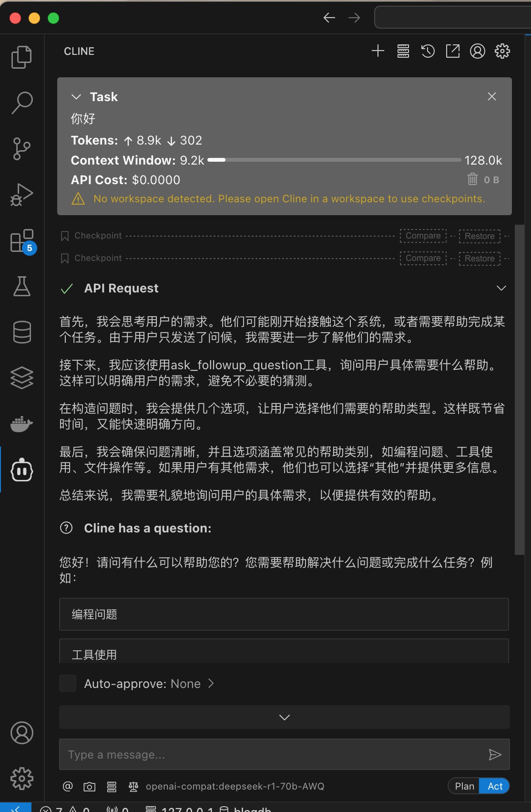Attach an image with the camera icon
This screenshot has width=531, height=812.
[90, 786]
